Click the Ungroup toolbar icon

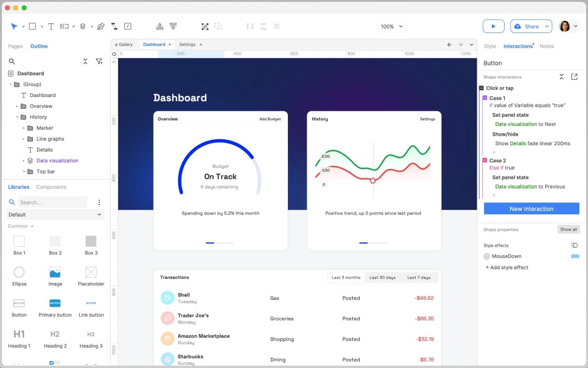(x=218, y=27)
